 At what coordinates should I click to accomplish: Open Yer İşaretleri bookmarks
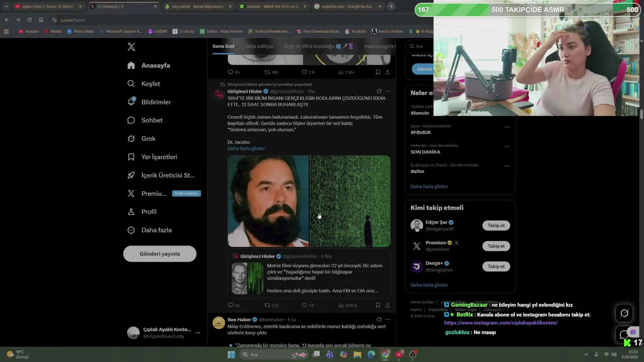[x=152, y=157]
